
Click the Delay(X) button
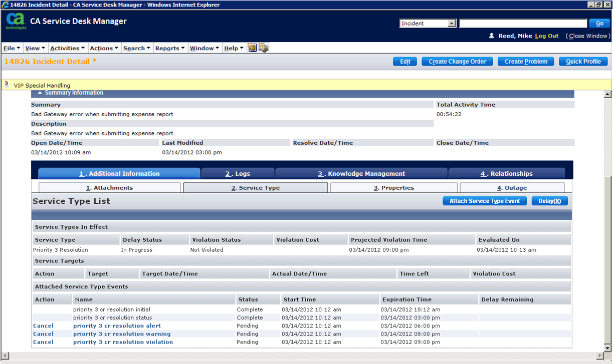(x=550, y=201)
